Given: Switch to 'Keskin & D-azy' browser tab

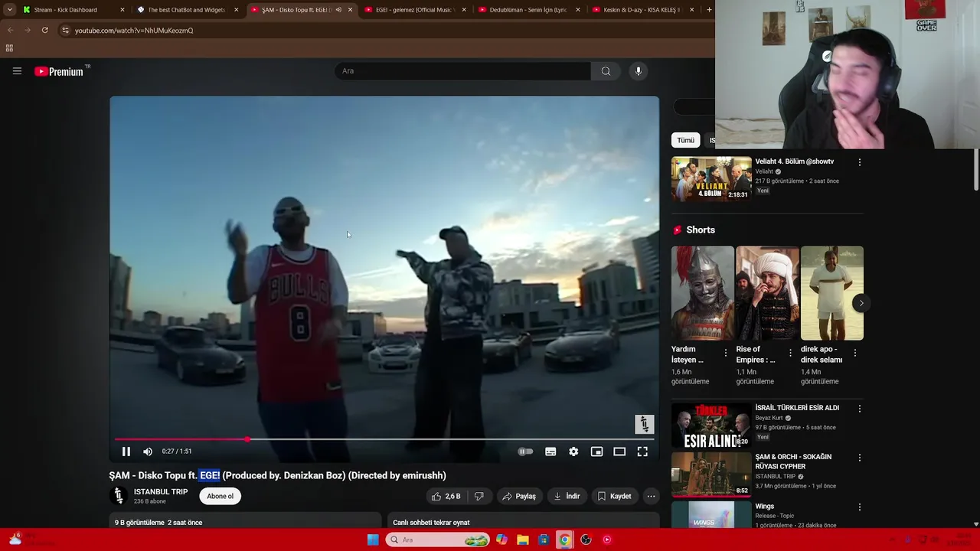Looking at the screenshot, I should click(642, 10).
